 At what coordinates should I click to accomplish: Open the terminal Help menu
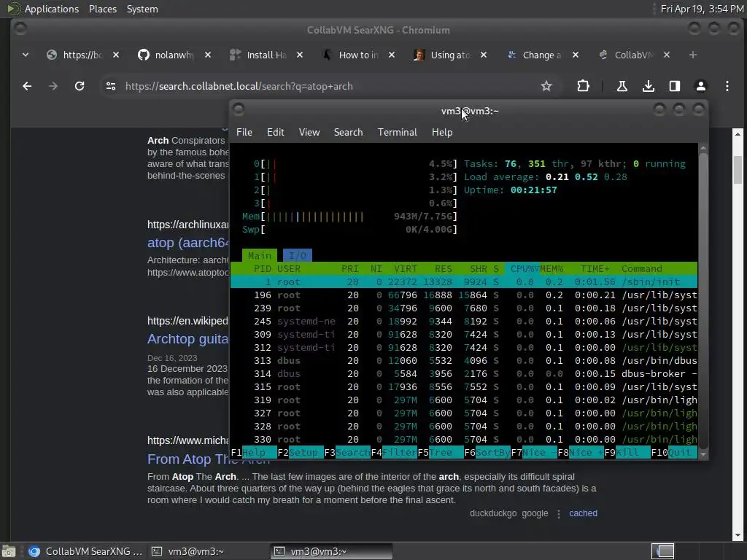tap(442, 133)
